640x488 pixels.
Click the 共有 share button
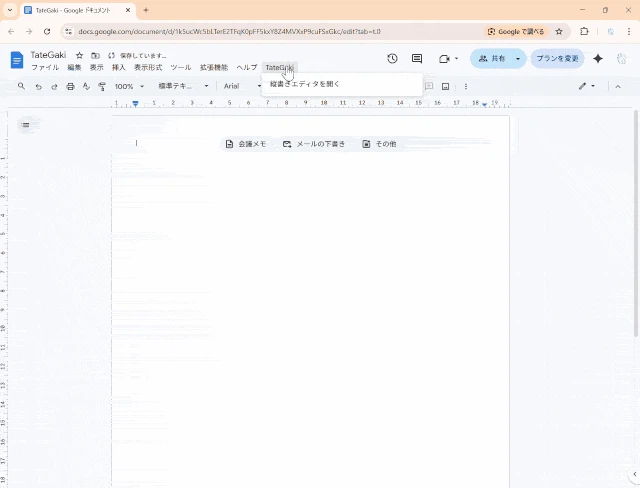[491, 59]
